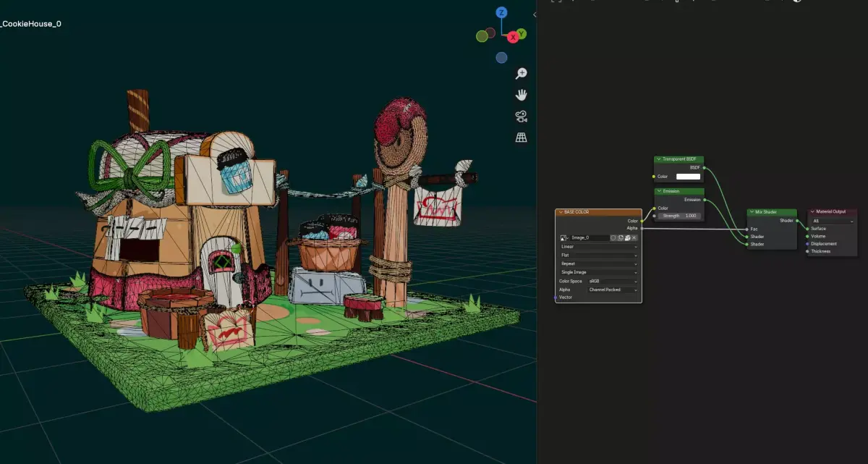Open Material Output target All dropdown
This screenshot has width=868, height=464.
[833, 222]
